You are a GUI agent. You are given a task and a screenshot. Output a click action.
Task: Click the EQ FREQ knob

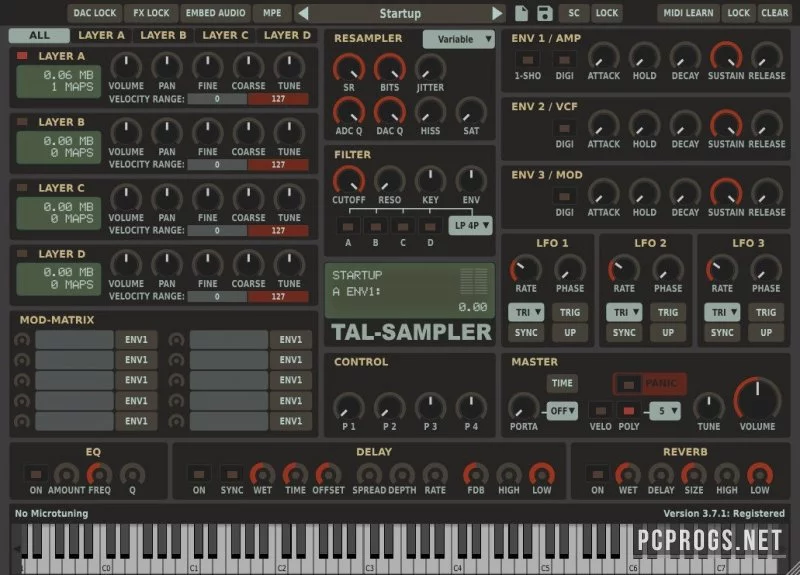point(99,474)
